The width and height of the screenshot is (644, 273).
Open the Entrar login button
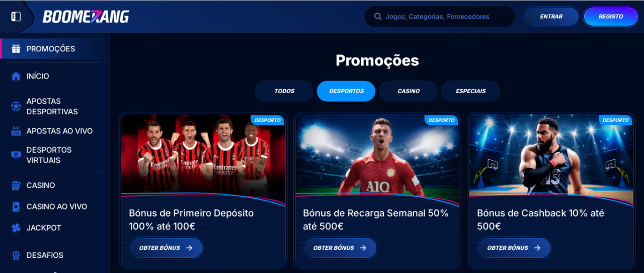(x=551, y=17)
